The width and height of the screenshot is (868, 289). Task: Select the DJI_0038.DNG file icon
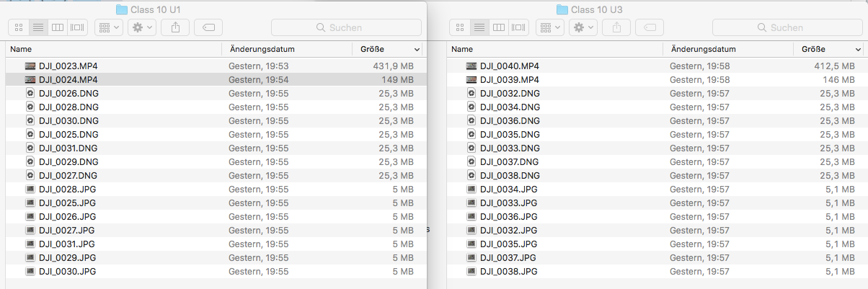[x=471, y=175]
